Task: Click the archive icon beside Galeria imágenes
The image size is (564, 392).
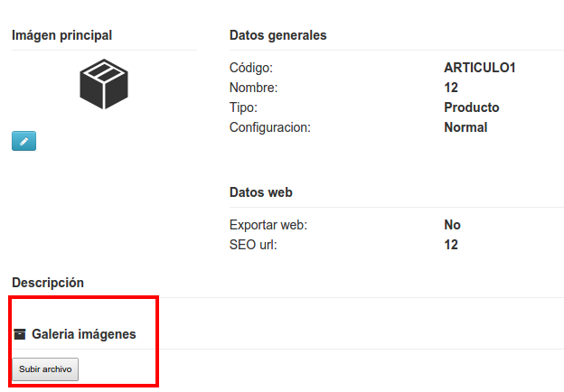Action: click(20, 334)
